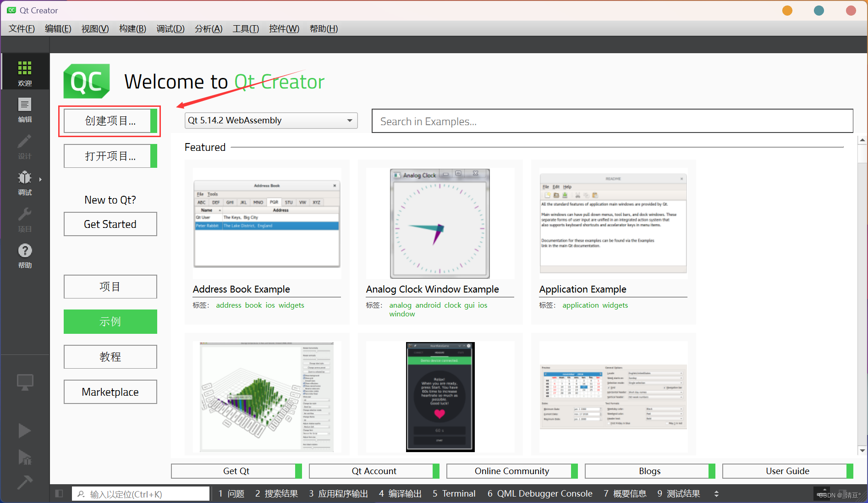Open the 9 测试结果 pane
The image size is (868, 503).
point(679,494)
